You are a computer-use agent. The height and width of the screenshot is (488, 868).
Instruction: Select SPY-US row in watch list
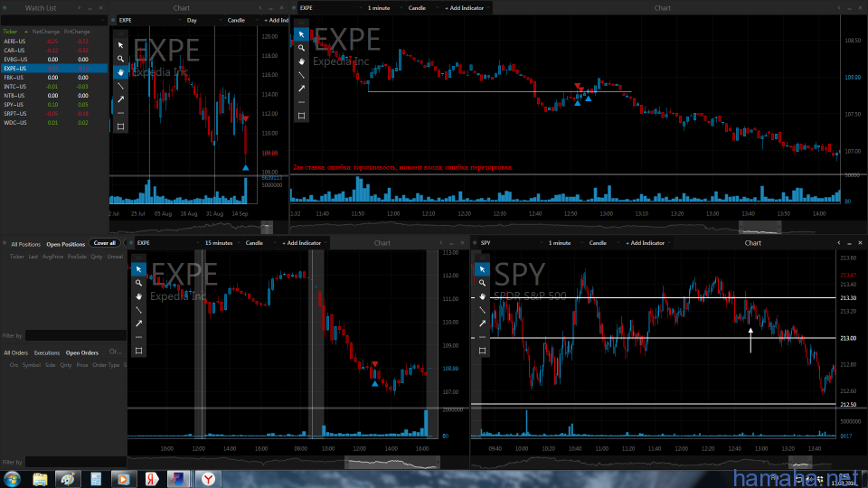(53, 105)
